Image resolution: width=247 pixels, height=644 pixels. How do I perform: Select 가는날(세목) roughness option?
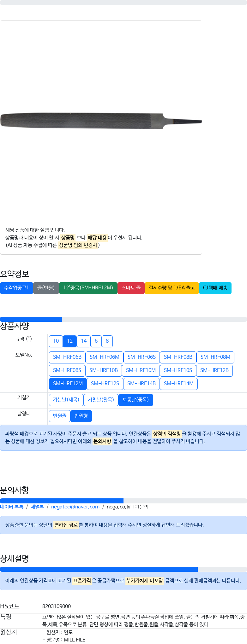[x=66, y=400]
